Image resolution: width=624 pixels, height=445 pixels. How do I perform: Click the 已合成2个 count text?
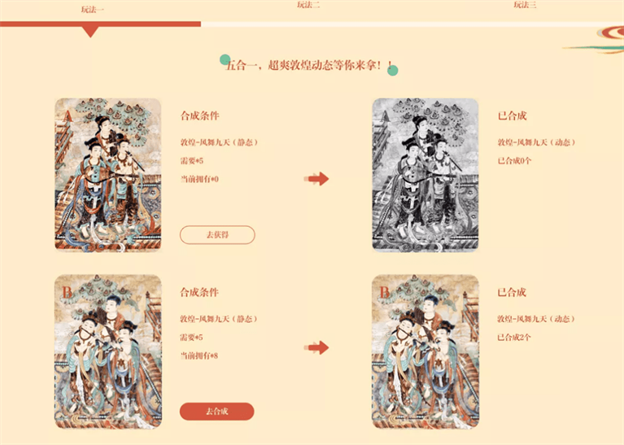tap(514, 338)
